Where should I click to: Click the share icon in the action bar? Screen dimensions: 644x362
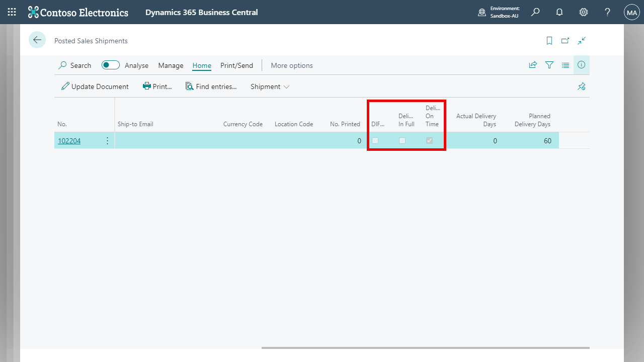533,65
